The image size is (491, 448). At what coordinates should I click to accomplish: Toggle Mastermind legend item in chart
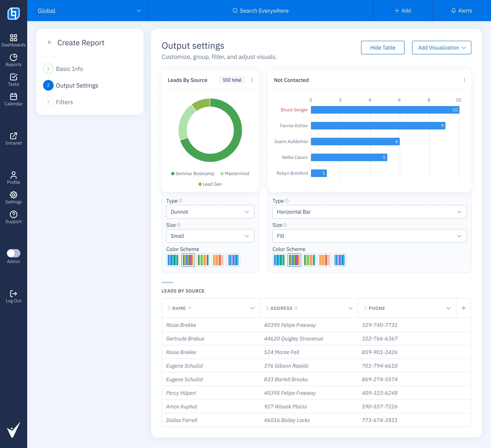235,173
